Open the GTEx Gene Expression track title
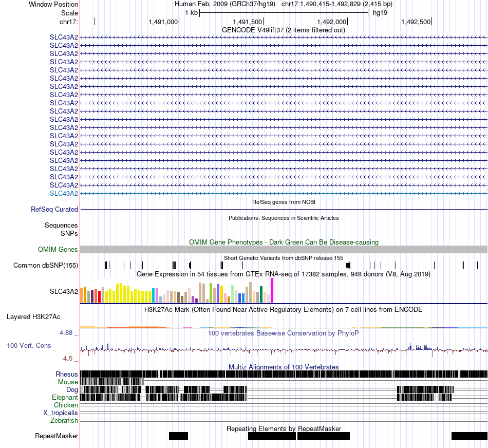 click(284, 274)
